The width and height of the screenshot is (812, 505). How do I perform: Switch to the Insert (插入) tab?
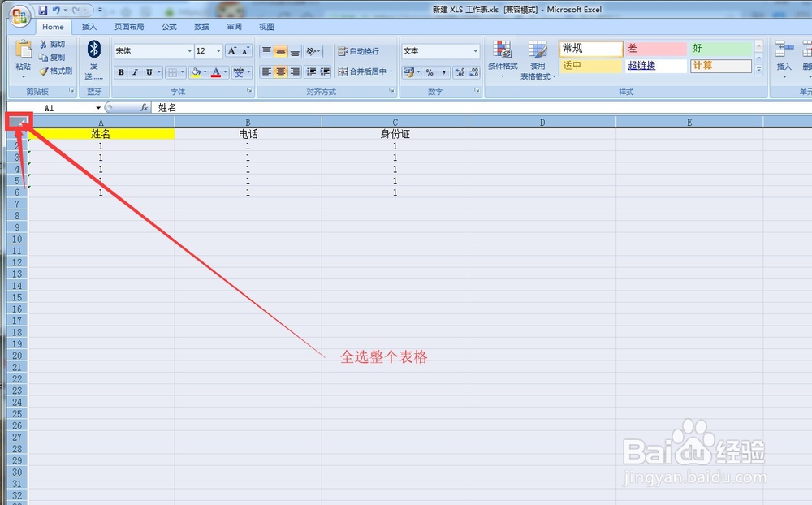click(89, 27)
